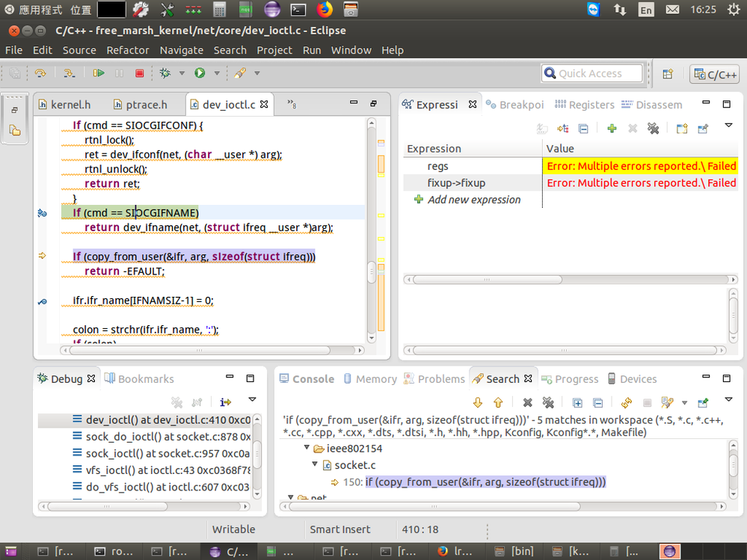Switch to the Breakpoints tab
Viewport: 747px width, 560px height.
coord(515,105)
